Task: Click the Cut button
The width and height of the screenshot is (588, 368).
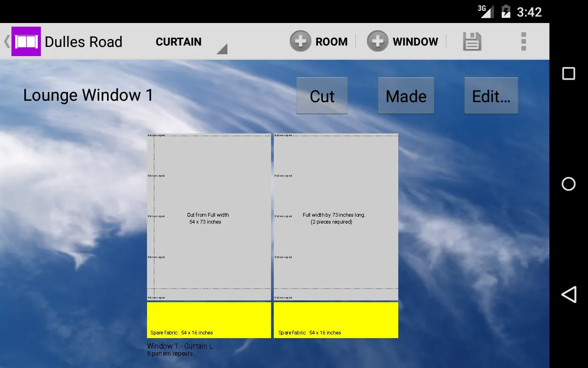Action: 322,96
